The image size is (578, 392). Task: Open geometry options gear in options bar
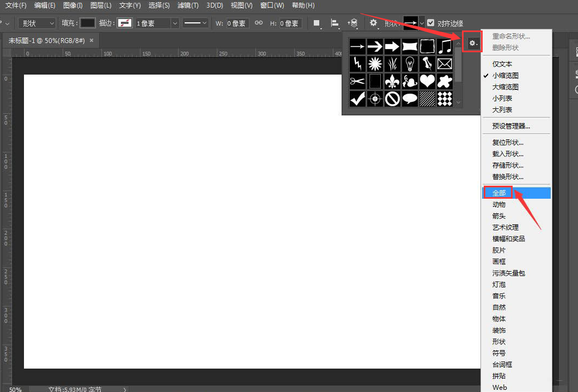(x=373, y=23)
